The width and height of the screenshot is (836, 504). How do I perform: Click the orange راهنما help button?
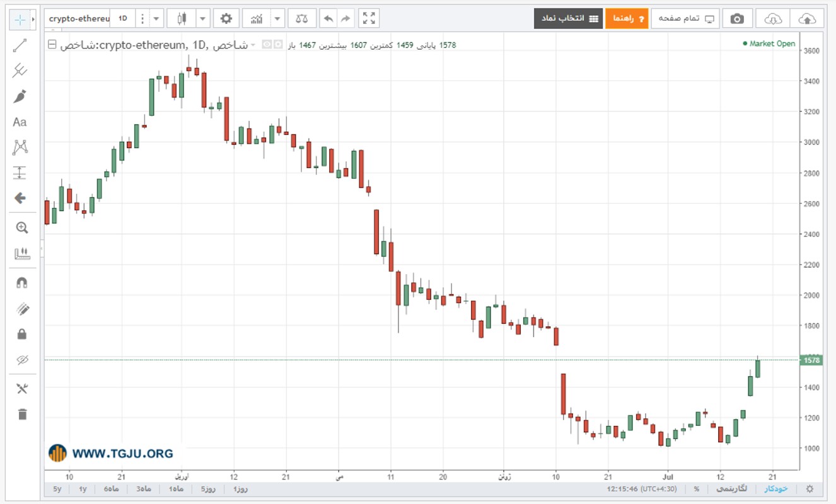[627, 18]
